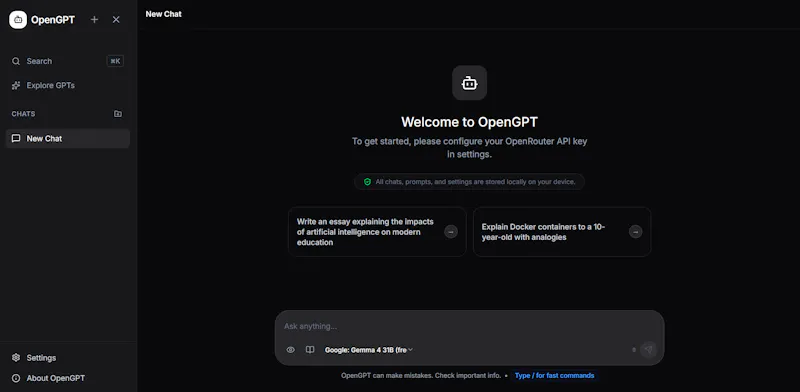The image size is (800, 392).
Task: Click the CHATS section label
Action: coord(23,114)
